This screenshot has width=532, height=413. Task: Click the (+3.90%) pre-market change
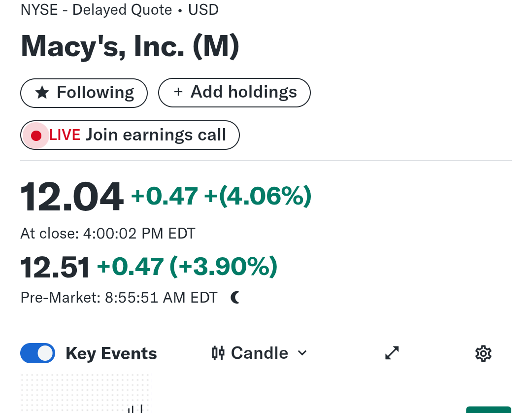pos(223,267)
